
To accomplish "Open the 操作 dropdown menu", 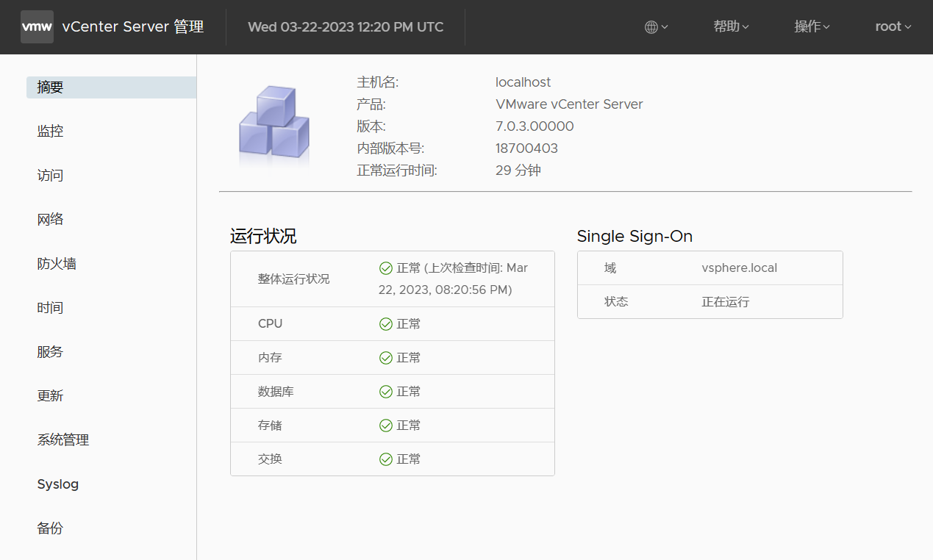I will pyautogui.click(x=812, y=26).
